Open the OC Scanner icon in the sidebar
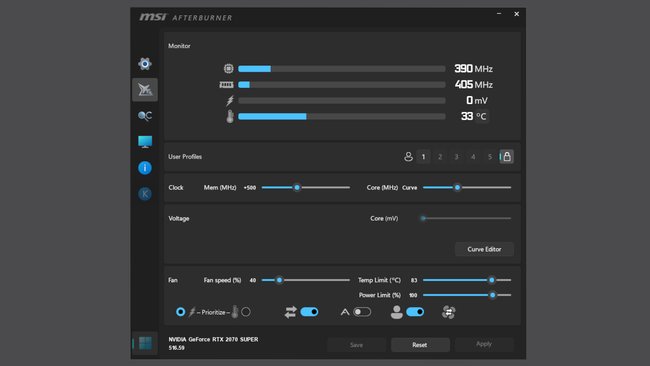Viewport: 650px width, 366px height. coord(145,116)
